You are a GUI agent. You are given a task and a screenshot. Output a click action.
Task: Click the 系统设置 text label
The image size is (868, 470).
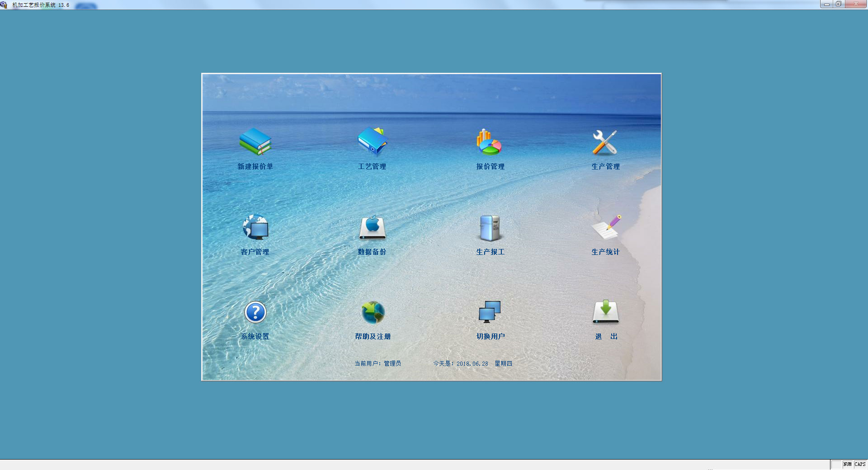pyautogui.click(x=255, y=336)
